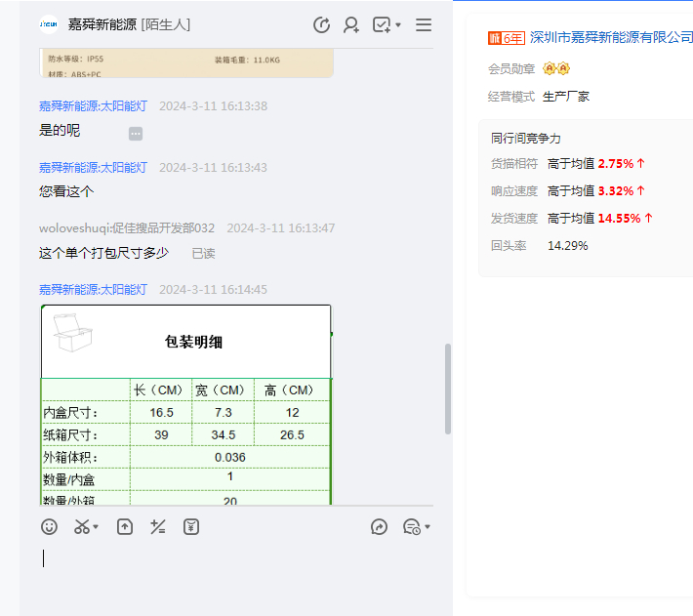Image resolution: width=693 pixels, height=616 pixels.
Task: Click the yuan payment icon
Action: pyautogui.click(x=191, y=527)
